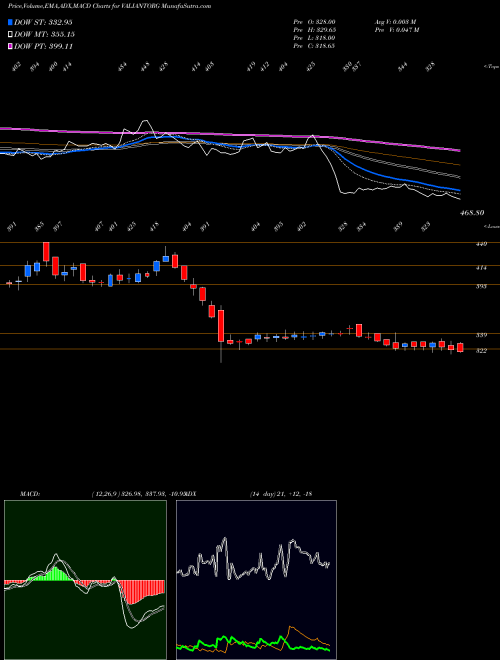
Task: Open the dark blue ADX indicator panel
Action: click(256, 580)
